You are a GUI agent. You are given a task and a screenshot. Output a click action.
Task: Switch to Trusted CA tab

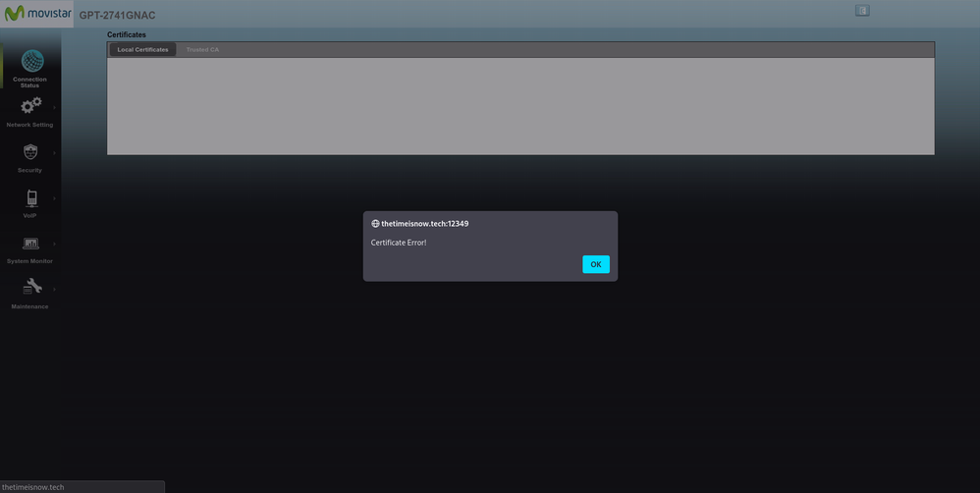click(202, 49)
